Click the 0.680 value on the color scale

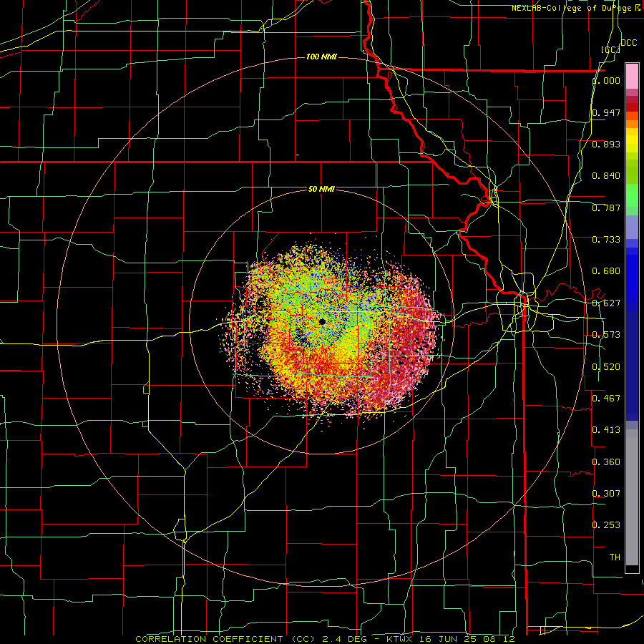point(606,271)
